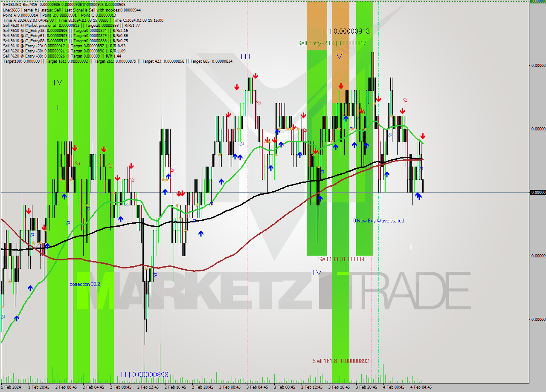Viewport: 546px width, 392px height.
Task: Select '2 Feb 20:45' on the time axis
Action: pos(203,387)
